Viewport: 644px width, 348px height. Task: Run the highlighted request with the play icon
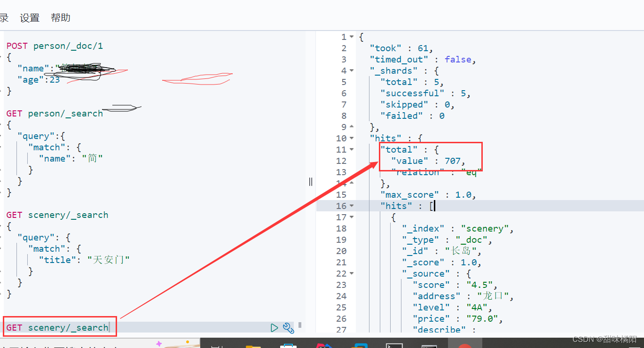coord(275,328)
